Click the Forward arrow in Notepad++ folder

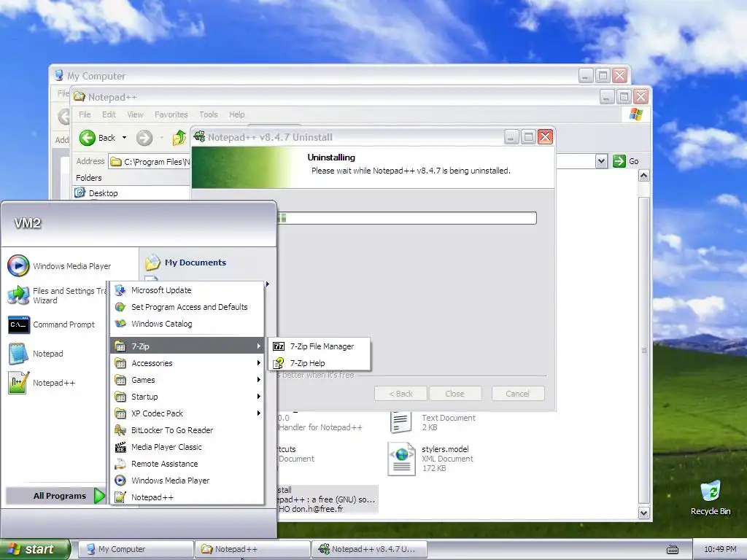[x=144, y=138]
